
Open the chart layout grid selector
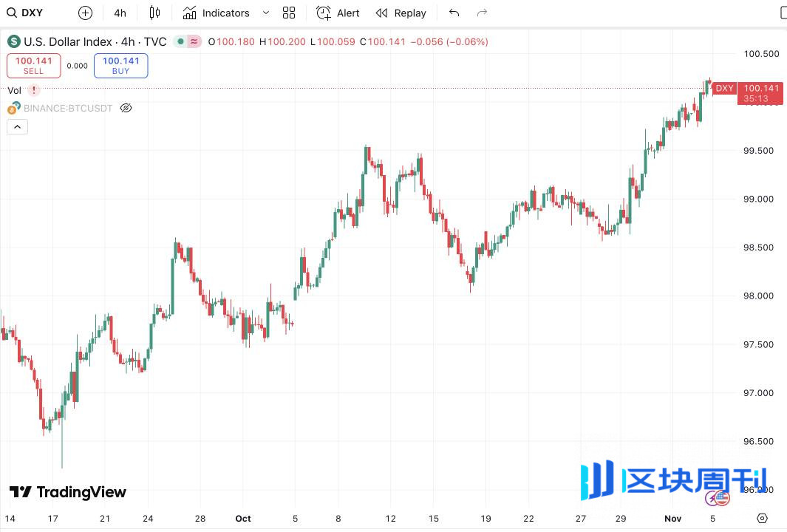(x=289, y=13)
